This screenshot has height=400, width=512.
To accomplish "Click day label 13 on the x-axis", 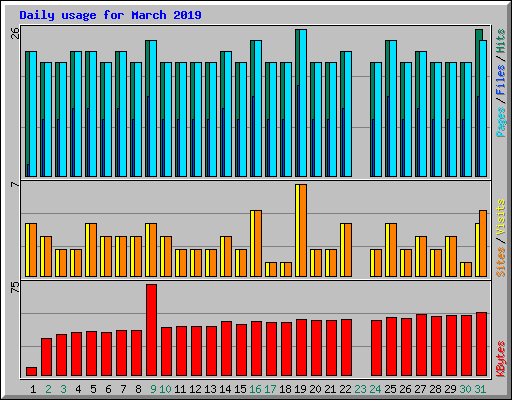I will 210,389.
